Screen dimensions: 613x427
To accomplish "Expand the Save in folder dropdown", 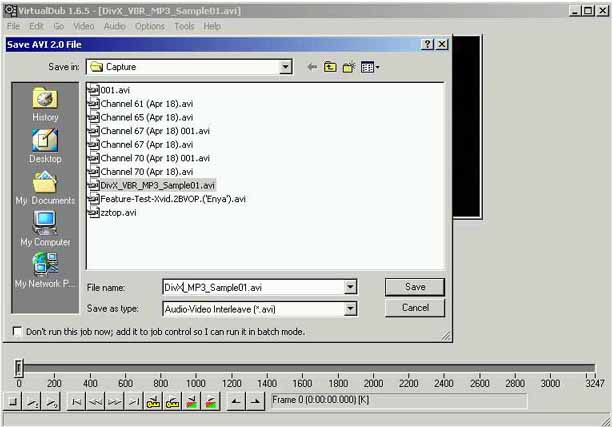I will [x=286, y=67].
